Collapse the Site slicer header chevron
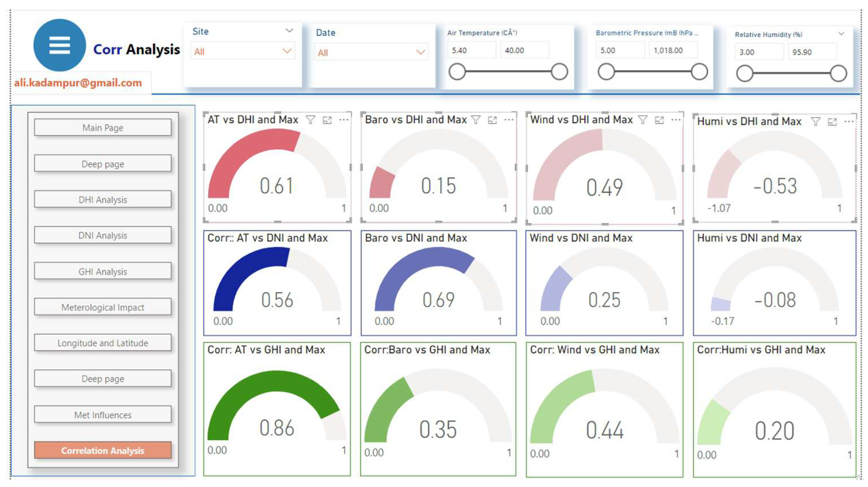Screen dimensions: 868x487 [x=289, y=31]
